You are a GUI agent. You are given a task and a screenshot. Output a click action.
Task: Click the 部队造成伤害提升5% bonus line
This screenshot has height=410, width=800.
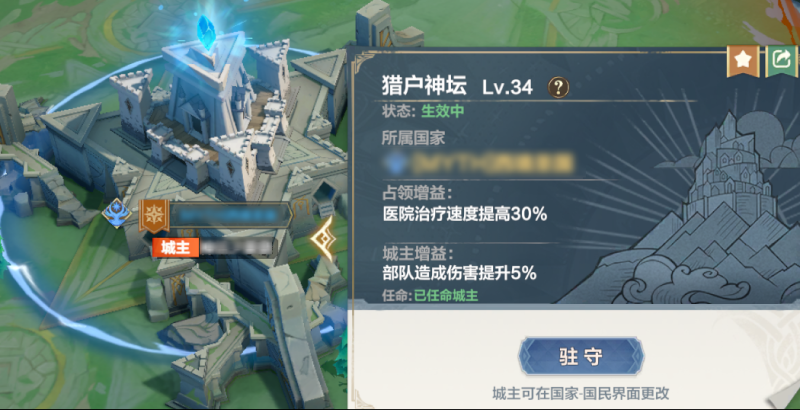click(460, 273)
